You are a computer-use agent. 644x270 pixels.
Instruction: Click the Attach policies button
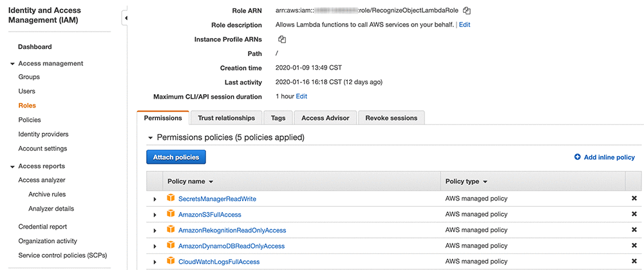coord(176,157)
